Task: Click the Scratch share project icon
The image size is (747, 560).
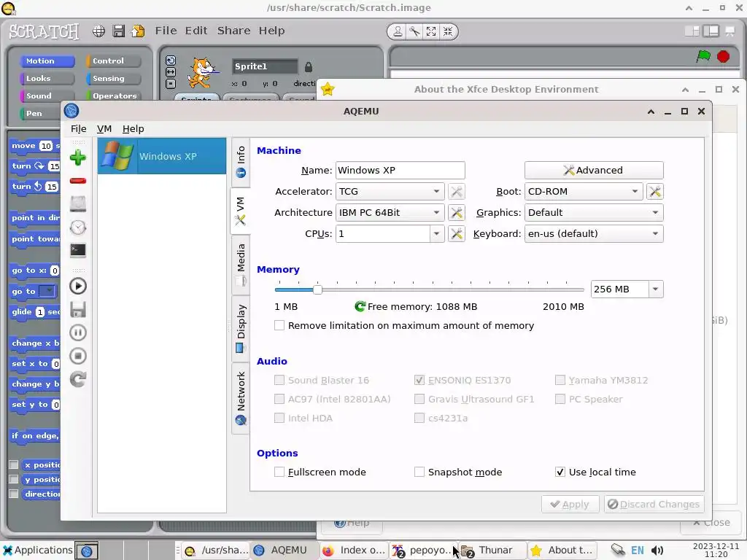Action: (138, 31)
